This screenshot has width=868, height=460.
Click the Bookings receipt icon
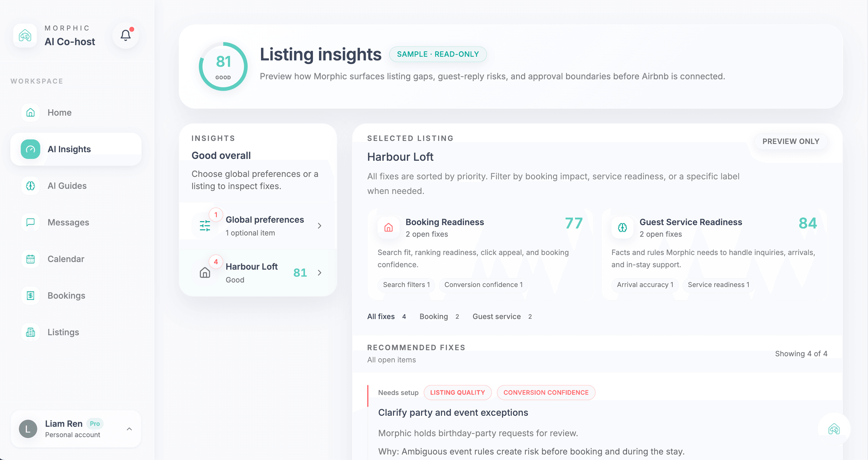tap(30, 296)
